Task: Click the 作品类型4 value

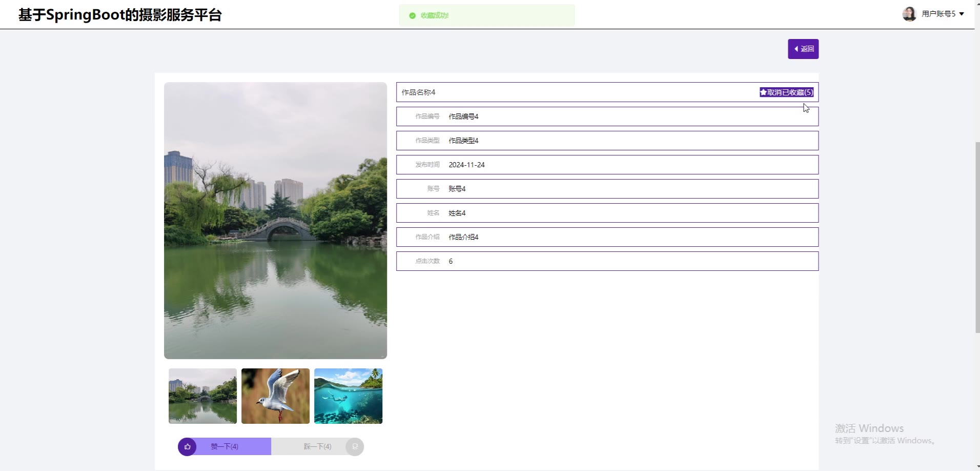Action: 463,141
